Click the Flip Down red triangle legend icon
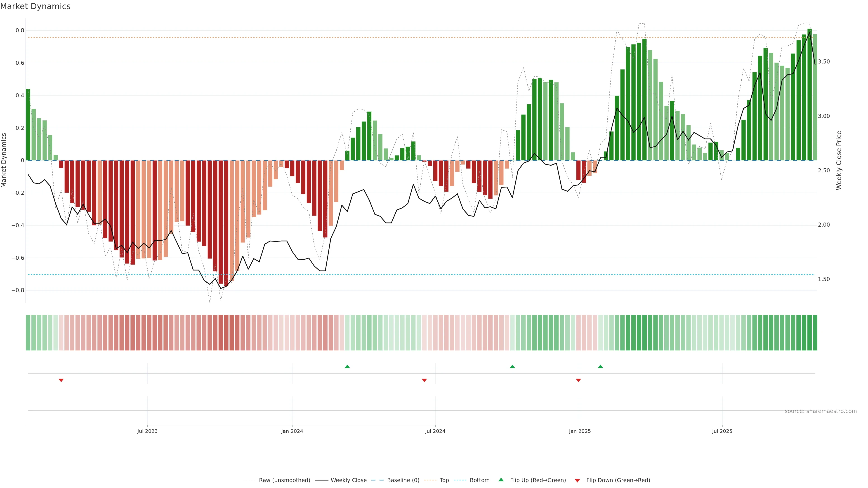The image size is (868, 488). 577,480
